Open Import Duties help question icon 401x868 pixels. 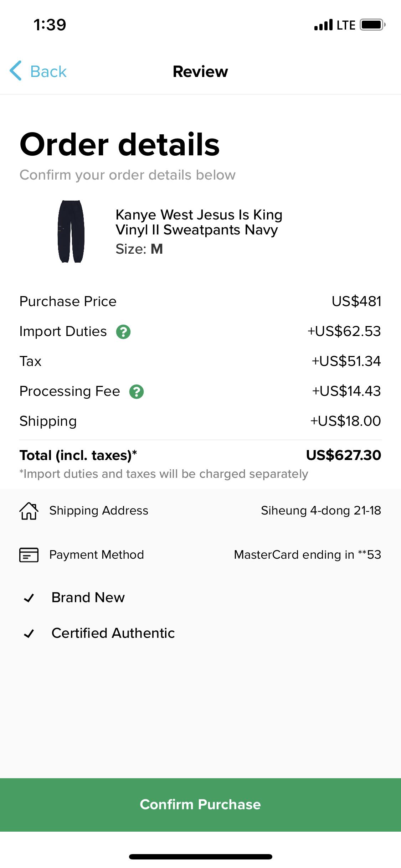pyautogui.click(x=123, y=332)
